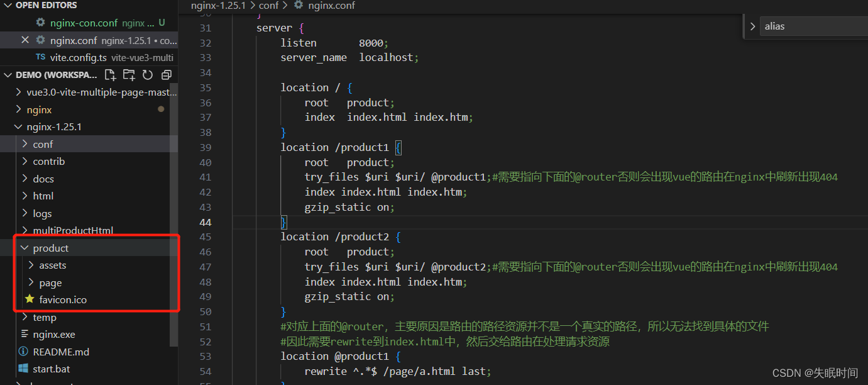Viewport: 868px width, 385px height.
Task: Click the star icon of favicon.ico
Action: (30, 299)
